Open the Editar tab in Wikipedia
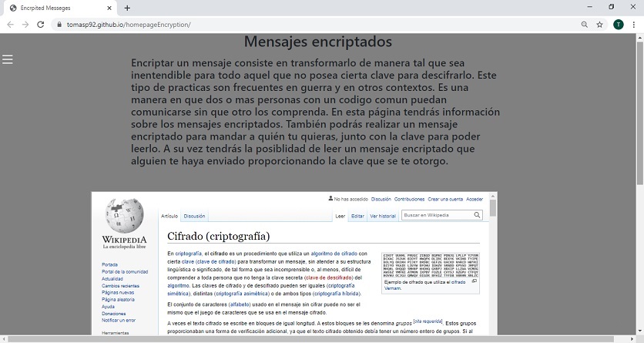Screen dimensions: 644x343 (x=357, y=217)
